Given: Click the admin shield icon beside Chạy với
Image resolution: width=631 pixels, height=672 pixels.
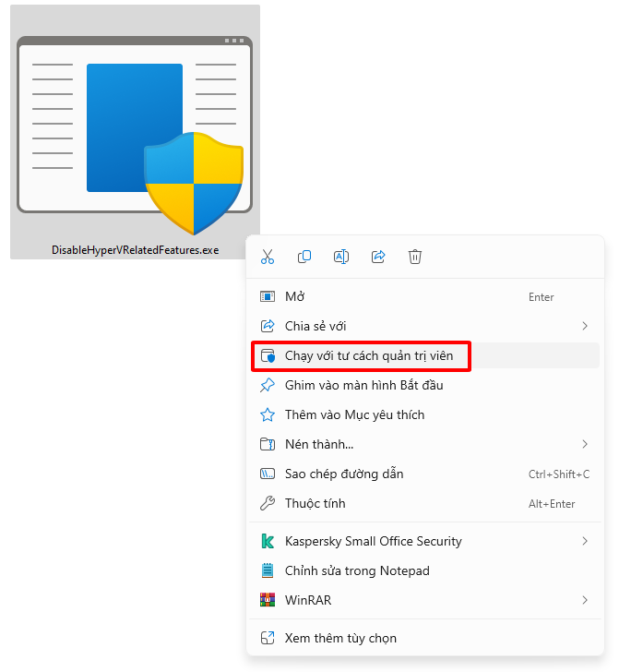Looking at the screenshot, I should (x=268, y=355).
